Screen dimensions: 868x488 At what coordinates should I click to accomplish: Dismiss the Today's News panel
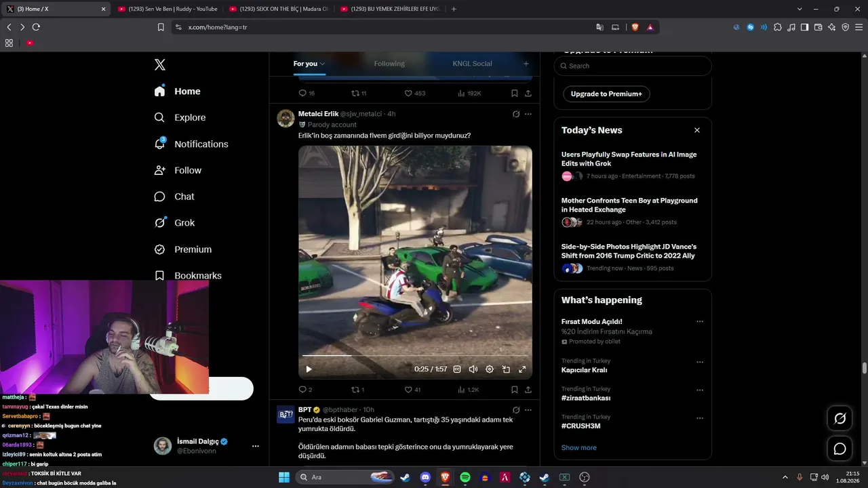tap(697, 130)
